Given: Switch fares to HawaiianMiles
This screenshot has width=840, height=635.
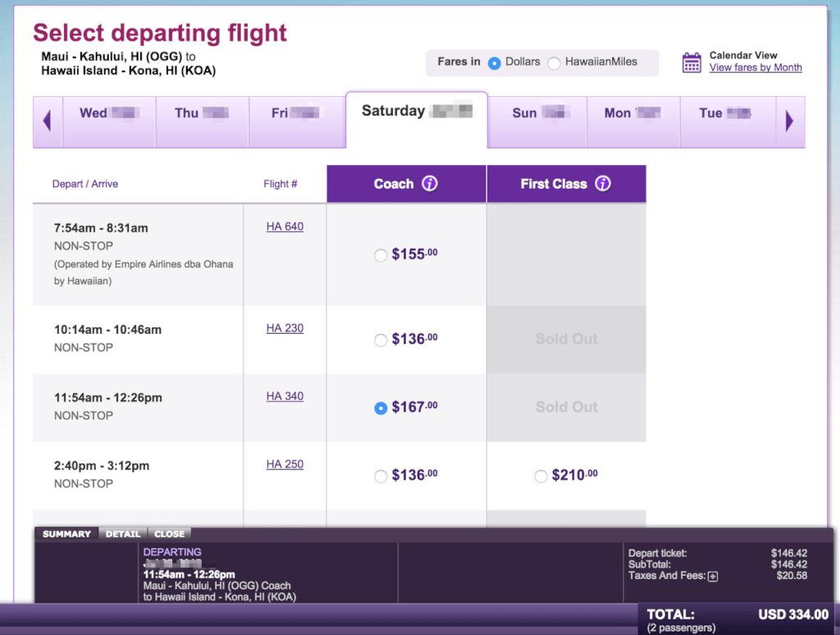Looking at the screenshot, I should coord(554,62).
